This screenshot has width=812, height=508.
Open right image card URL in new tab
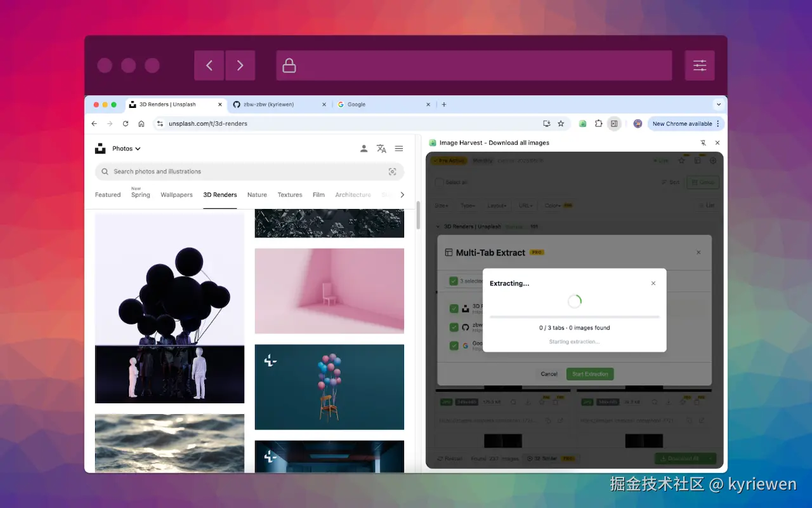click(702, 420)
